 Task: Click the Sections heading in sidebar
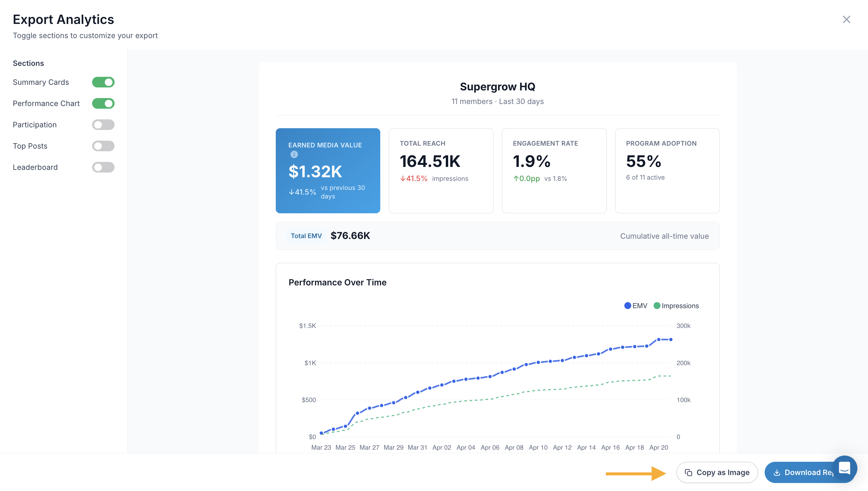pyautogui.click(x=28, y=64)
